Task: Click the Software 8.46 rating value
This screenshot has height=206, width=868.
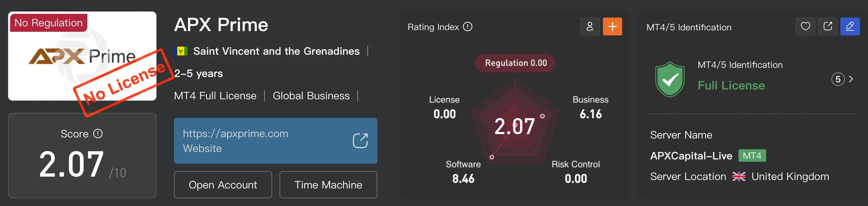Action: pyautogui.click(x=463, y=179)
